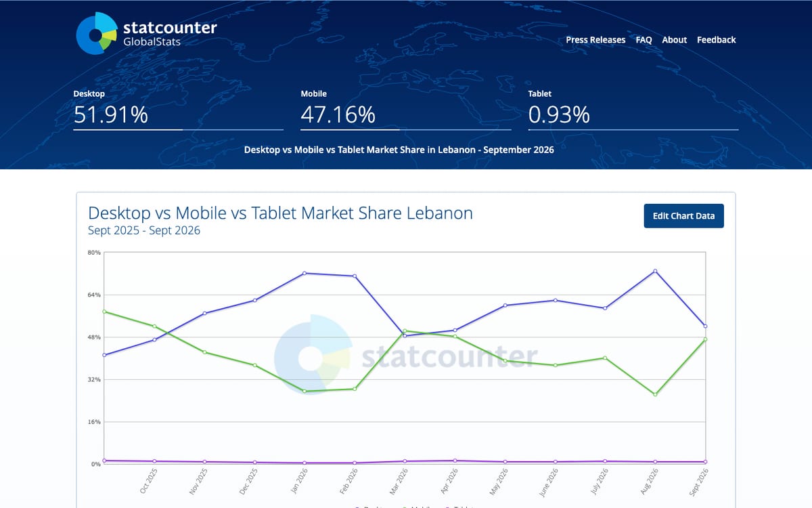812x508 pixels.
Task: Click the purple line's Apr 2026 data point
Action: pyautogui.click(x=455, y=461)
